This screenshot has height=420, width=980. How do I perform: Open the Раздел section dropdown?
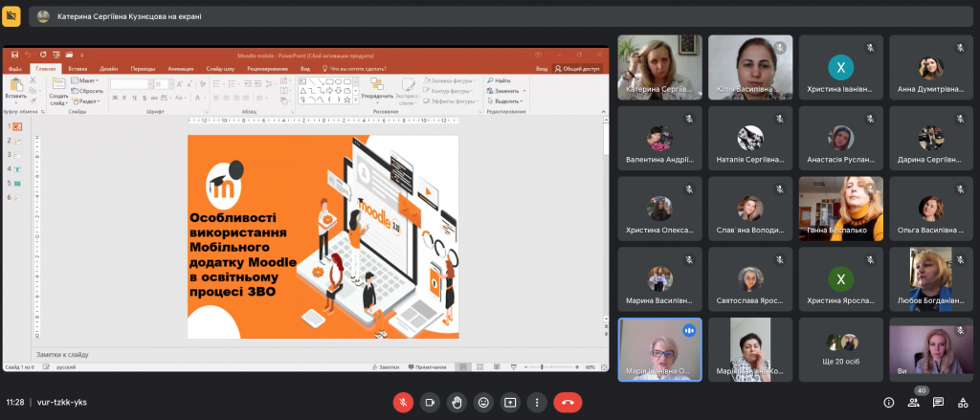(85, 100)
